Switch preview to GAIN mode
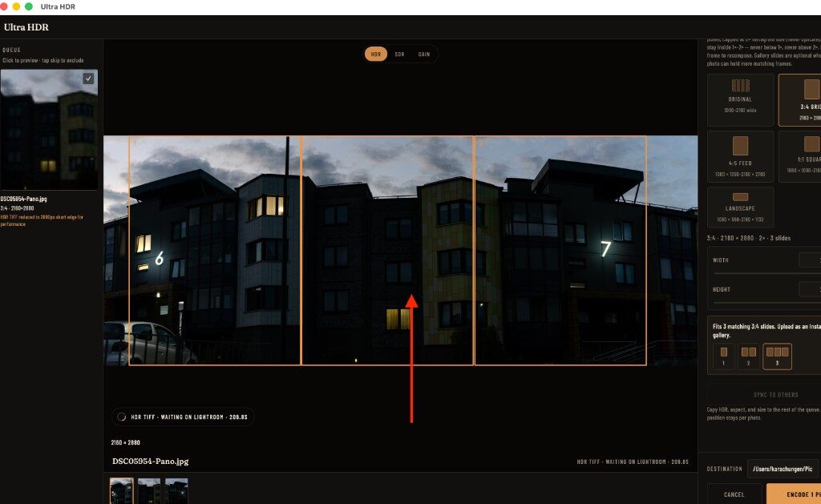The width and height of the screenshot is (821, 504). (x=424, y=54)
